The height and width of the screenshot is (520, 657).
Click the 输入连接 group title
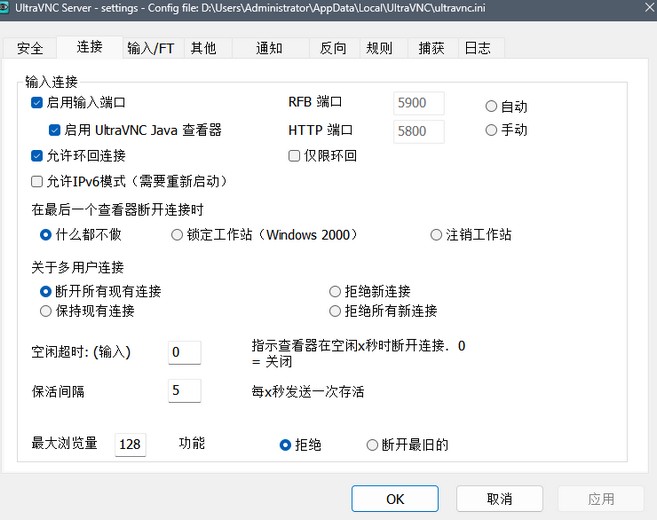[x=52, y=82]
